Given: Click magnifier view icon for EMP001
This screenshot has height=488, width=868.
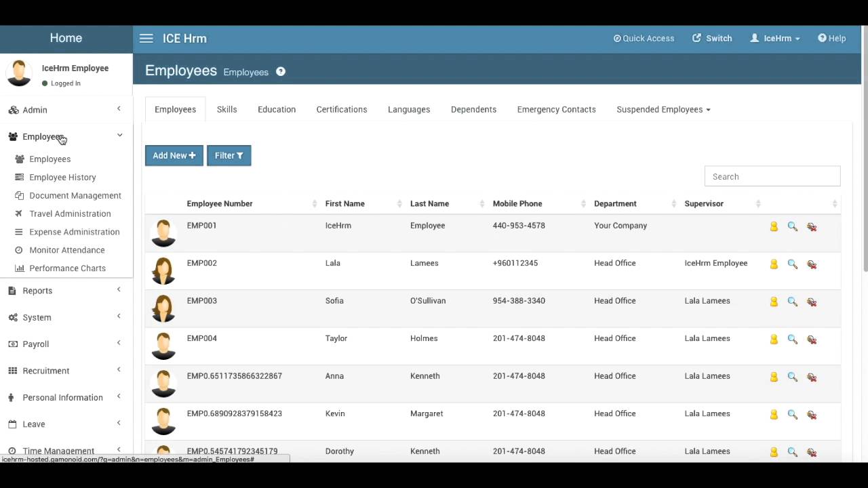Looking at the screenshot, I should (x=792, y=226).
